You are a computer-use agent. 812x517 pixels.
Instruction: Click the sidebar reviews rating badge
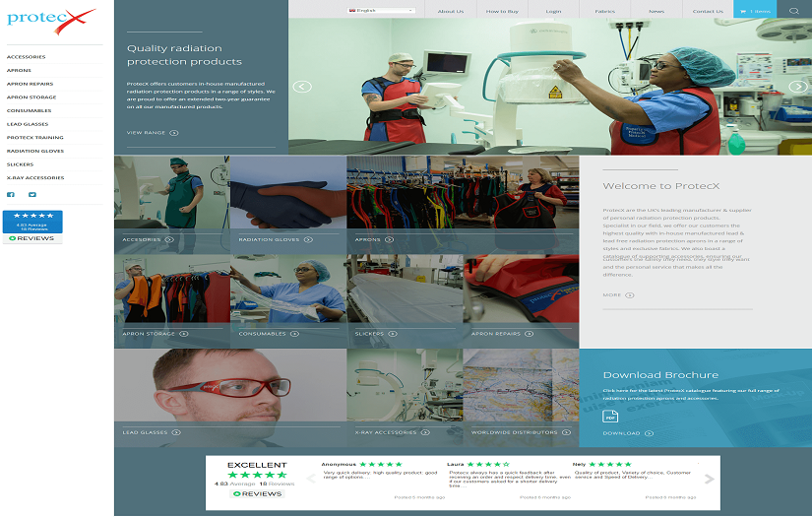32,226
